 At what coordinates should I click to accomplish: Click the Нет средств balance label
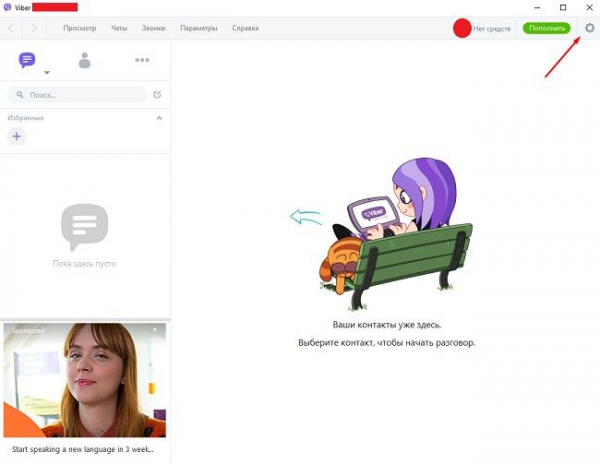click(492, 28)
